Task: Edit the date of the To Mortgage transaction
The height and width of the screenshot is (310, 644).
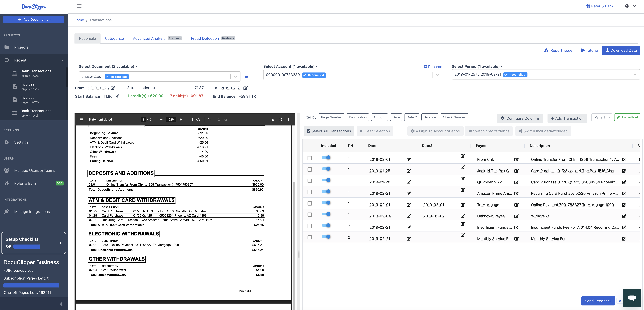Action: (409, 205)
